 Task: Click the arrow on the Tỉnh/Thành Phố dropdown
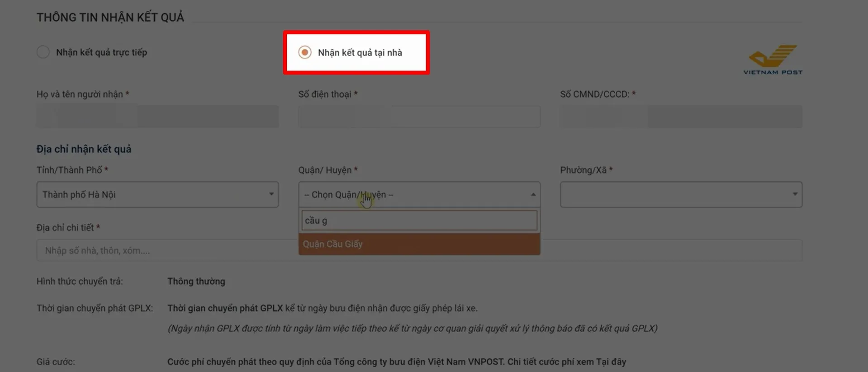pyautogui.click(x=271, y=194)
